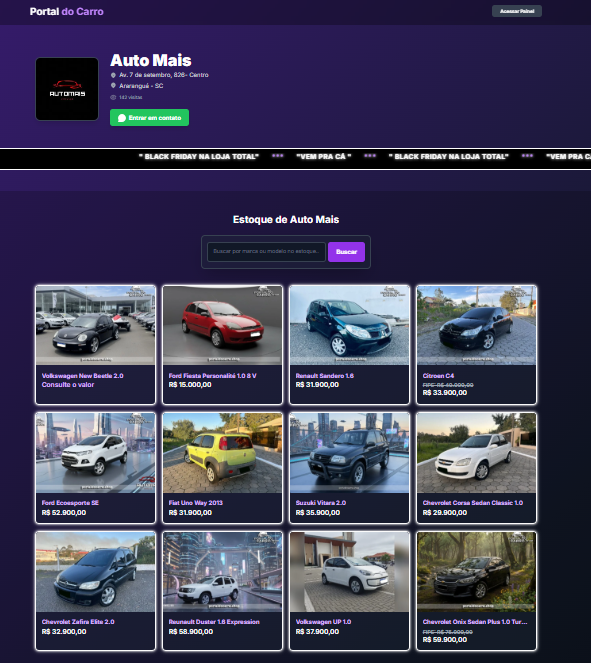591x663 pixels.
Task: Open the Fiat Uno Way 2013 photo
Action: (222, 453)
